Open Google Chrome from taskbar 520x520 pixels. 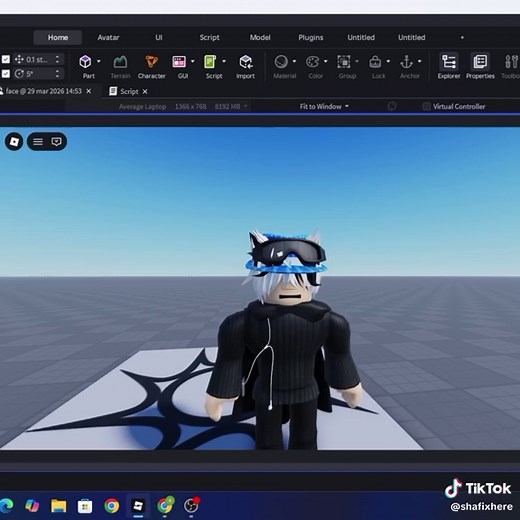[112, 506]
